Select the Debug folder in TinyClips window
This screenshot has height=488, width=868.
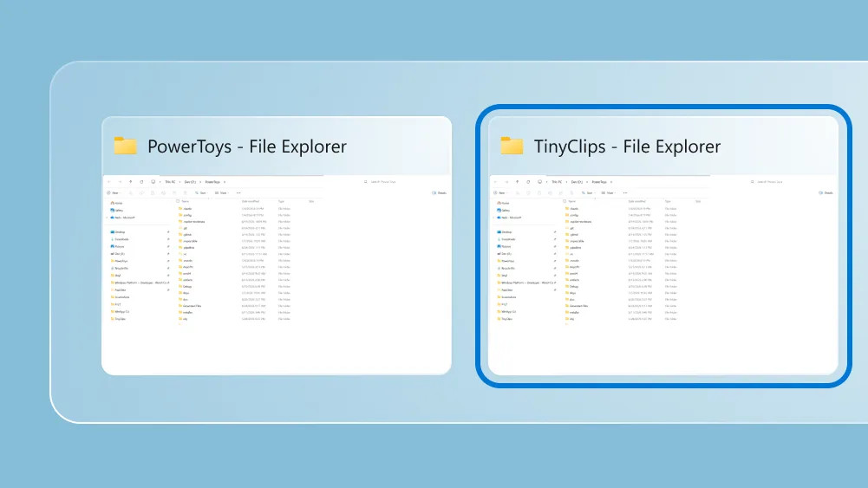click(x=572, y=287)
